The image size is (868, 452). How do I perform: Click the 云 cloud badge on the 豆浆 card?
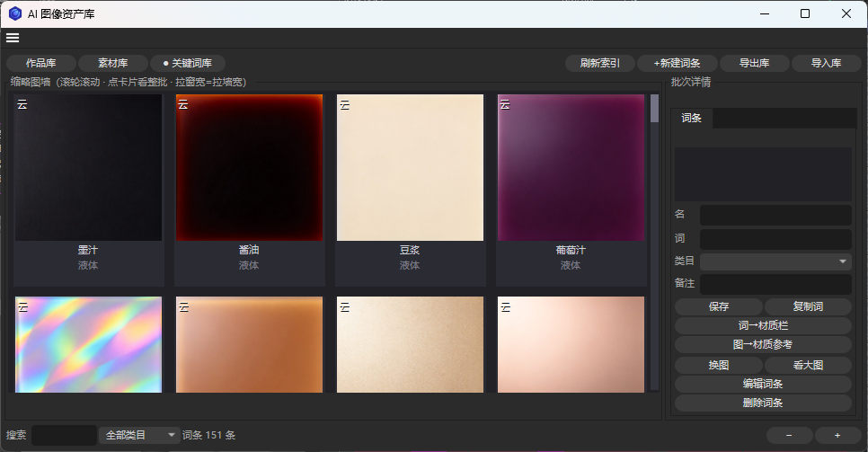[x=344, y=104]
